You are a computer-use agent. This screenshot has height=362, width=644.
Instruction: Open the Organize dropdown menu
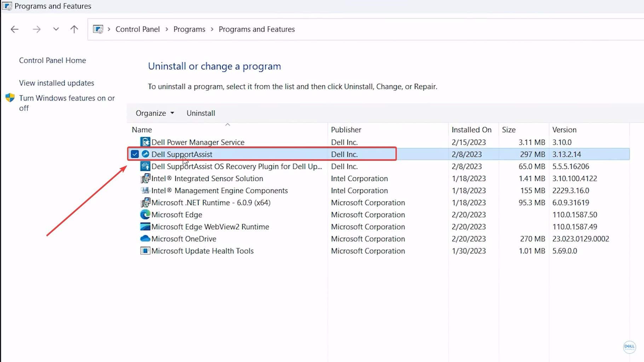click(155, 113)
